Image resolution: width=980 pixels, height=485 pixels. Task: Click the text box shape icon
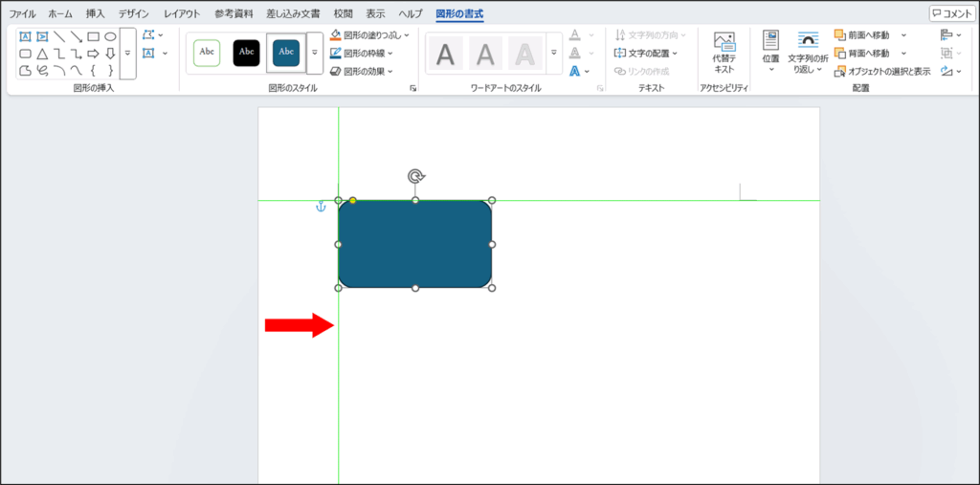(x=25, y=36)
